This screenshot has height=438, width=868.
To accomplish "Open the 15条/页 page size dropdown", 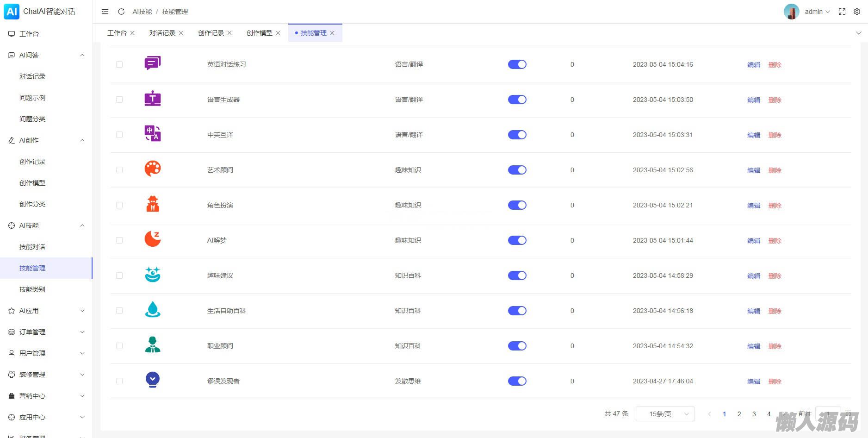I will [665, 414].
